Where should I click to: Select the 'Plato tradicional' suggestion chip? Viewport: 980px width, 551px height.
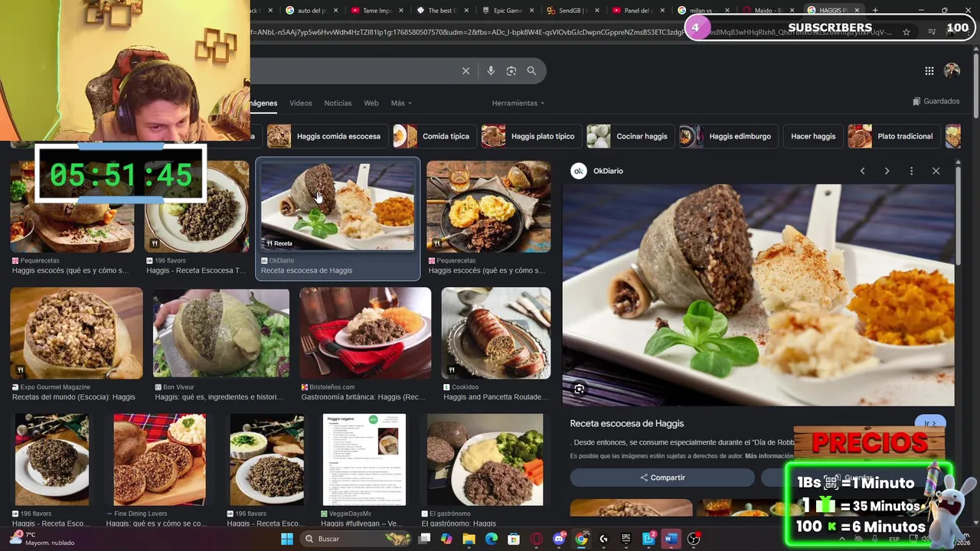pos(893,136)
